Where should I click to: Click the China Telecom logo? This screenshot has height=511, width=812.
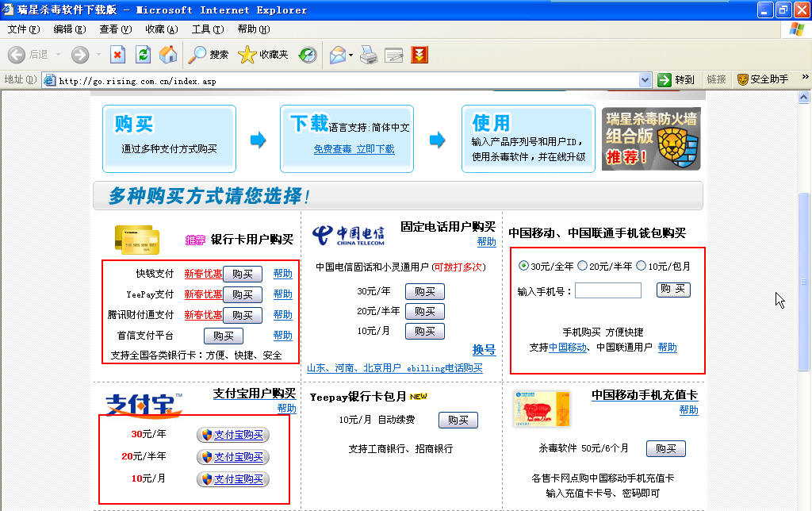coord(348,236)
